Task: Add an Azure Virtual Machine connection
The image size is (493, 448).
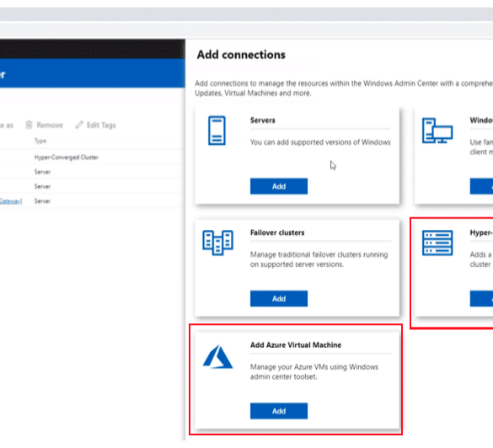Action: click(x=279, y=411)
